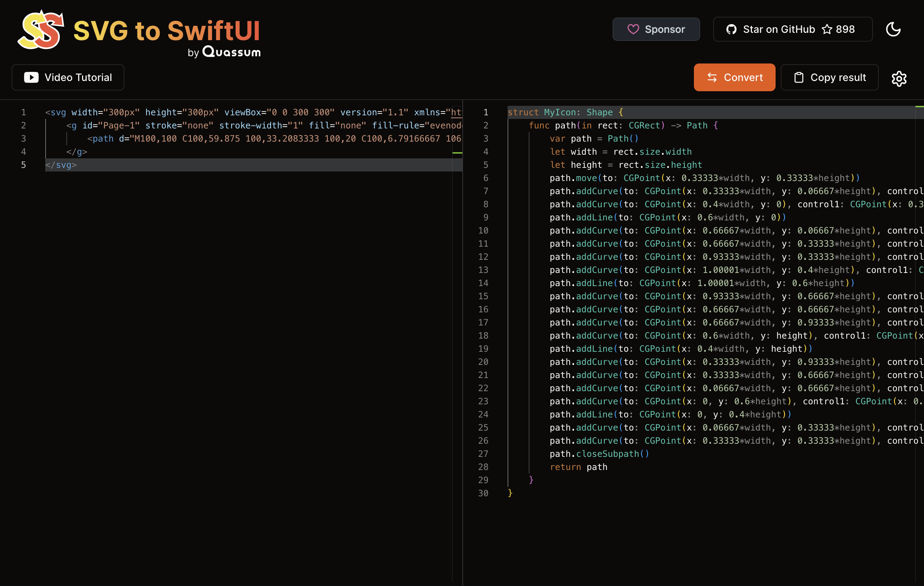Screen dimensions: 924x586
Task: Click the path.move(to: line
Action: (x=705, y=178)
